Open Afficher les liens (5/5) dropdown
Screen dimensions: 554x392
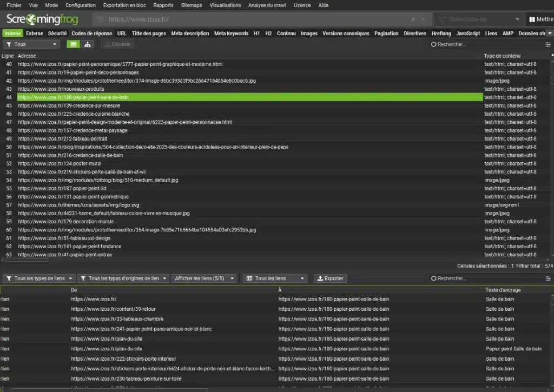point(204,278)
